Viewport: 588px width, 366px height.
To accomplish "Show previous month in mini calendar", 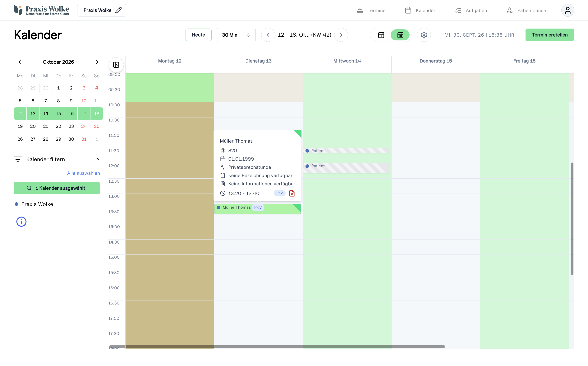I will pyautogui.click(x=20, y=62).
